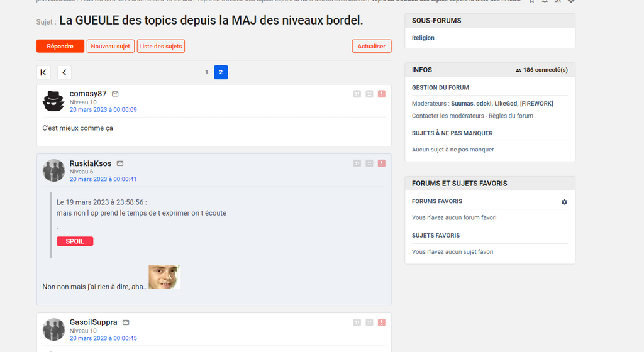
Task: Go to first page of the topic
Action: (43, 72)
